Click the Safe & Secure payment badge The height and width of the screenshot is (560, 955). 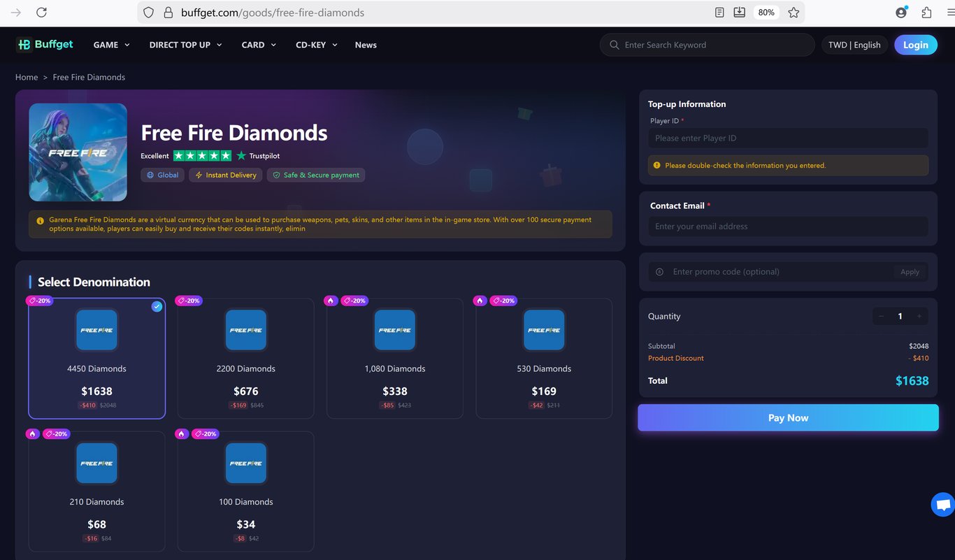tap(316, 175)
